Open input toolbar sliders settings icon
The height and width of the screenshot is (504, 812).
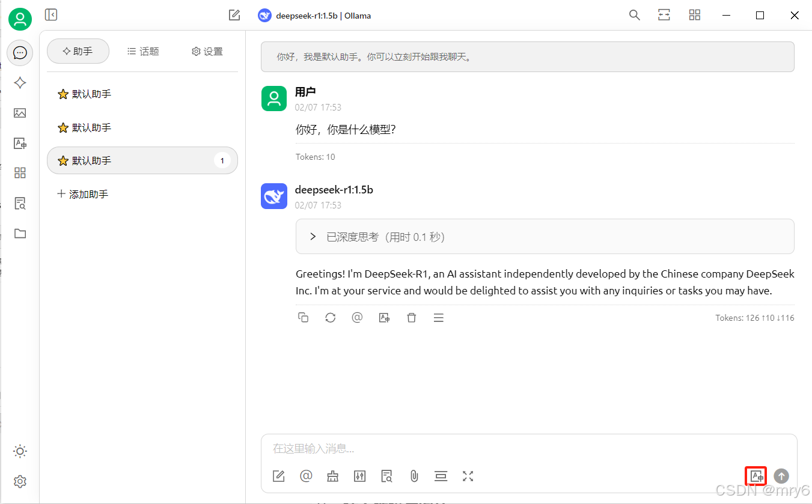pyautogui.click(x=360, y=476)
